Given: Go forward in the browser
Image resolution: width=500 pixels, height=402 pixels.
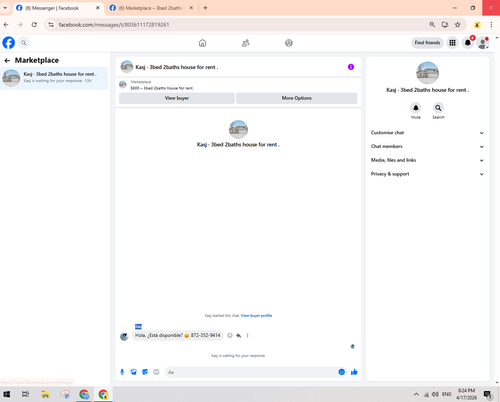Looking at the screenshot, I should point(20,25).
